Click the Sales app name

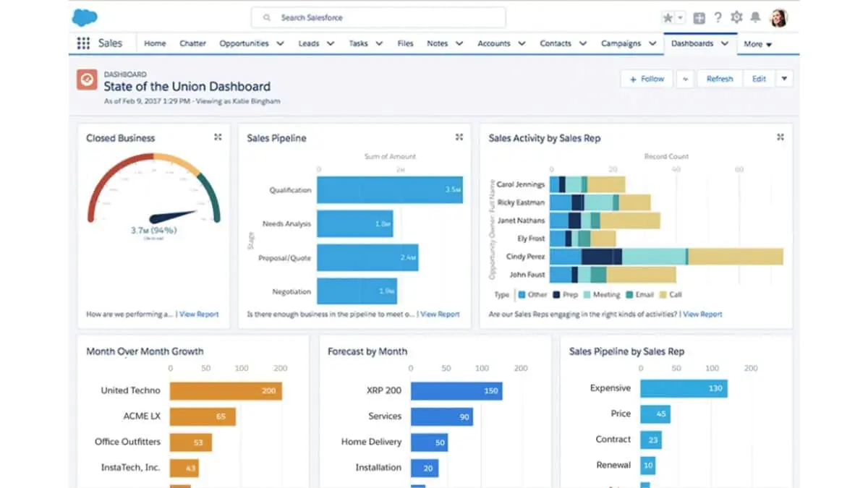[110, 43]
